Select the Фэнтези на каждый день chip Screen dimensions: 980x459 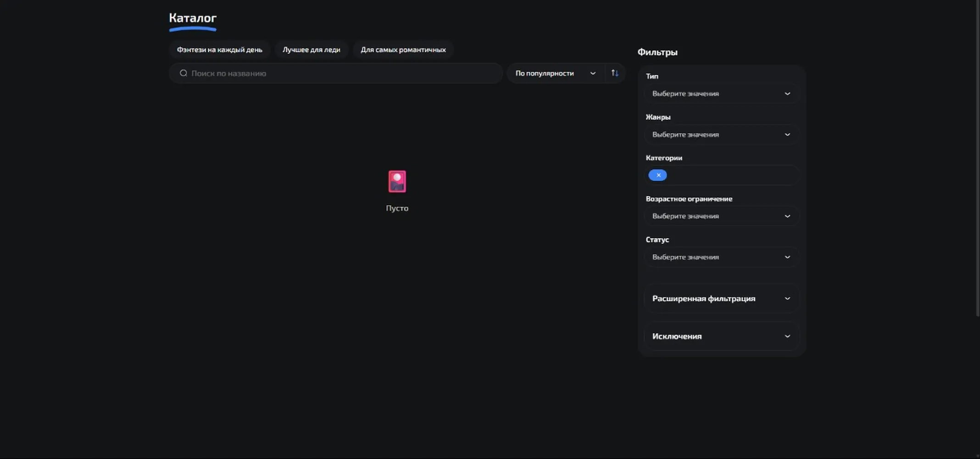tap(220, 50)
